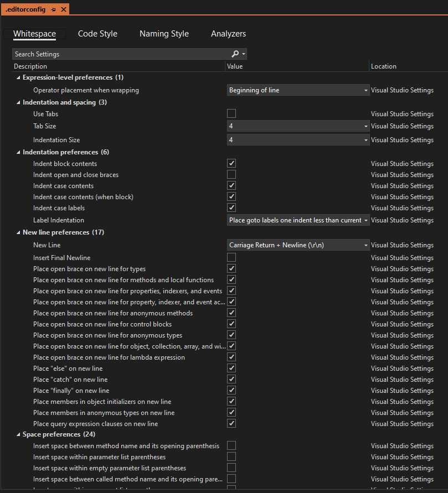Screen dimensions: 448x493
Task: Open the Label Indentation dropdown
Action: [365, 220]
